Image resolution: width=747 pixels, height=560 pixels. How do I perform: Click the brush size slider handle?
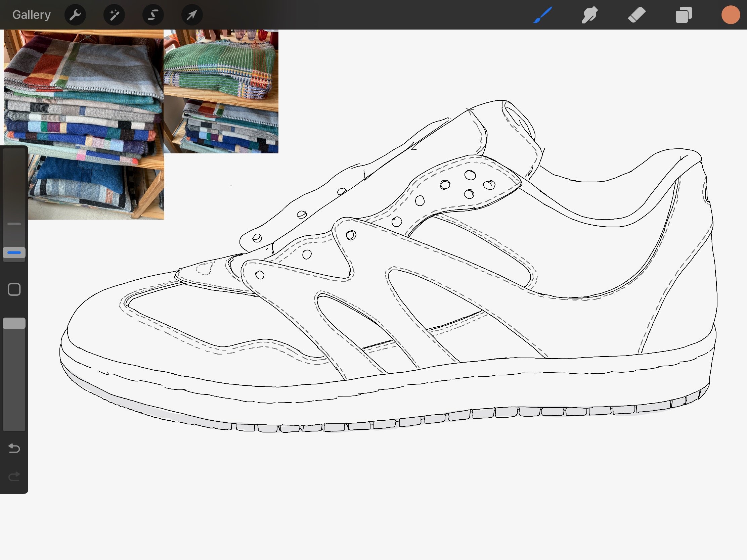[x=14, y=252]
